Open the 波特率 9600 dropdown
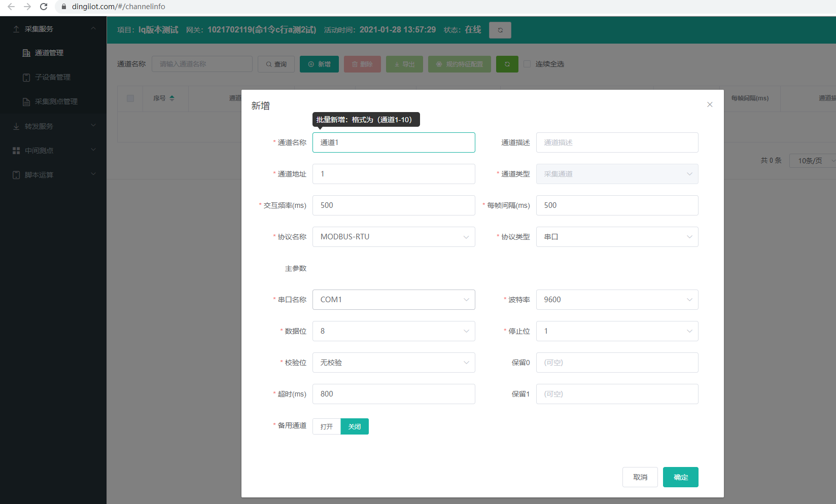 pyautogui.click(x=617, y=300)
